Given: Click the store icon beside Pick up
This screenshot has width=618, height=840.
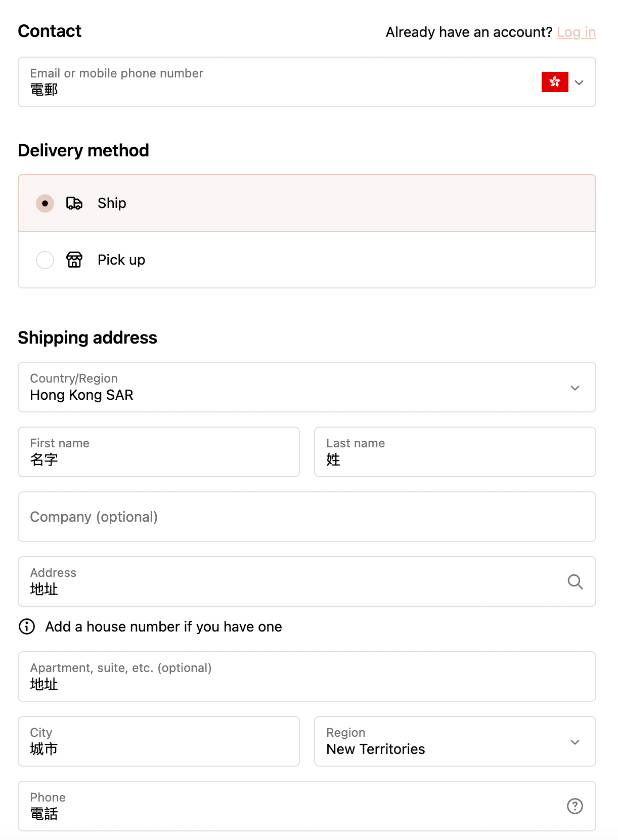Looking at the screenshot, I should (74, 260).
